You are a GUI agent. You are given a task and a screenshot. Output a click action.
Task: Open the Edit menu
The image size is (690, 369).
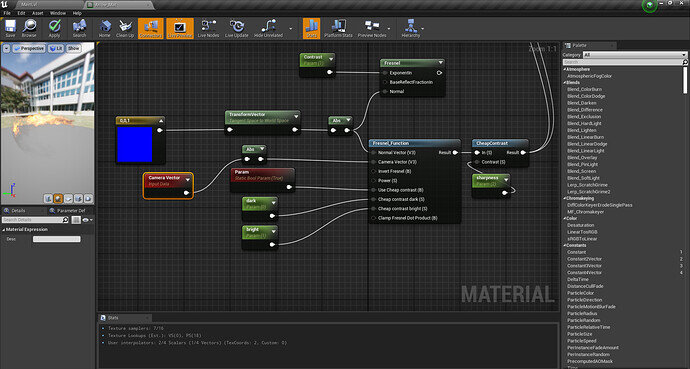coord(21,13)
